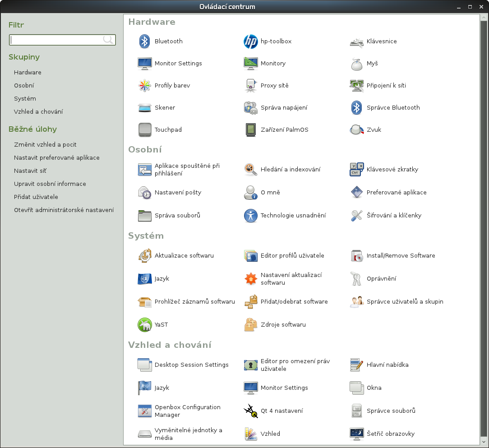489x448 pixels.
Task: Launch hp-toolbox from the Hardware section
Action: click(250, 42)
